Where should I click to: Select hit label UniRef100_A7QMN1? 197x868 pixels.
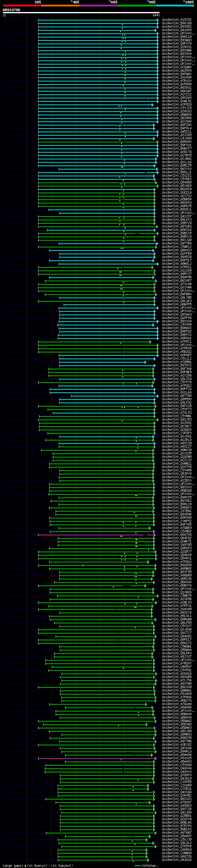[177, 362]
